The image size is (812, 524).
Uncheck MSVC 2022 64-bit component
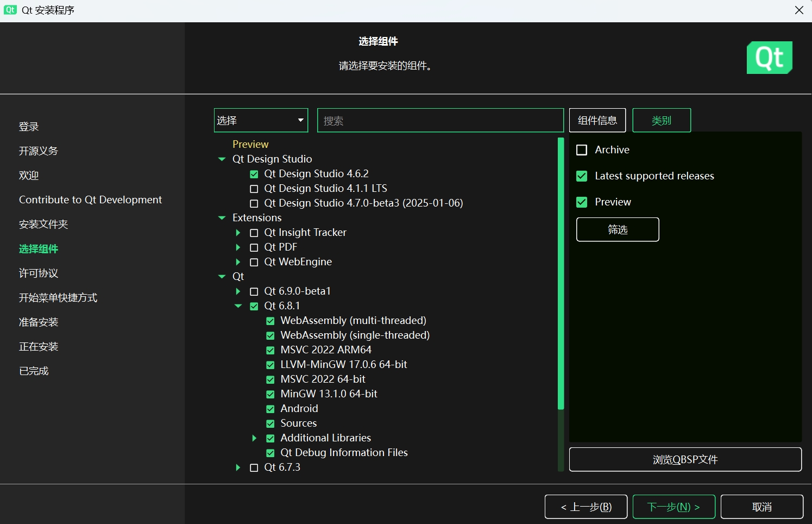[270, 379]
